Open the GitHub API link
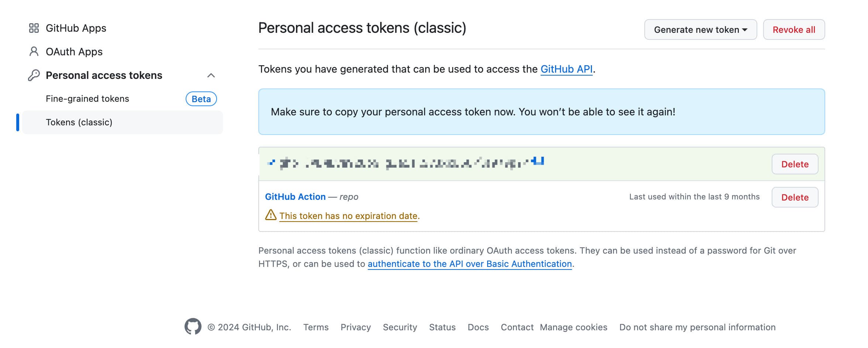This screenshot has height=348, width=868. tap(566, 69)
